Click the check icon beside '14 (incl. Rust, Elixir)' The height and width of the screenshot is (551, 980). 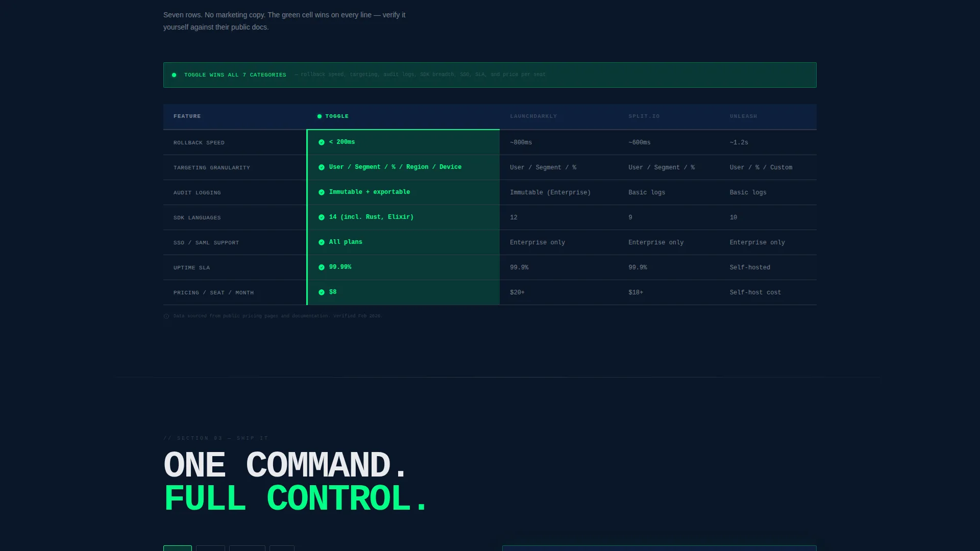click(x=322, y=217)
